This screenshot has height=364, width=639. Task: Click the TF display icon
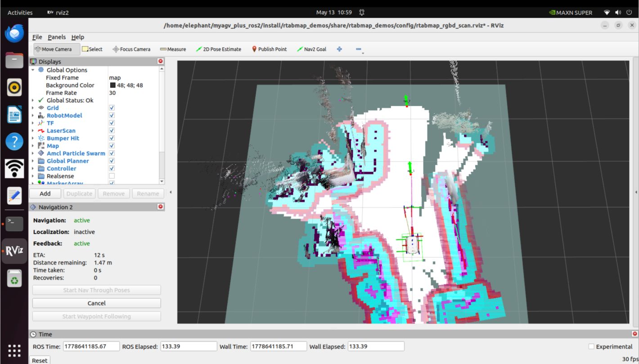[41, 123]
